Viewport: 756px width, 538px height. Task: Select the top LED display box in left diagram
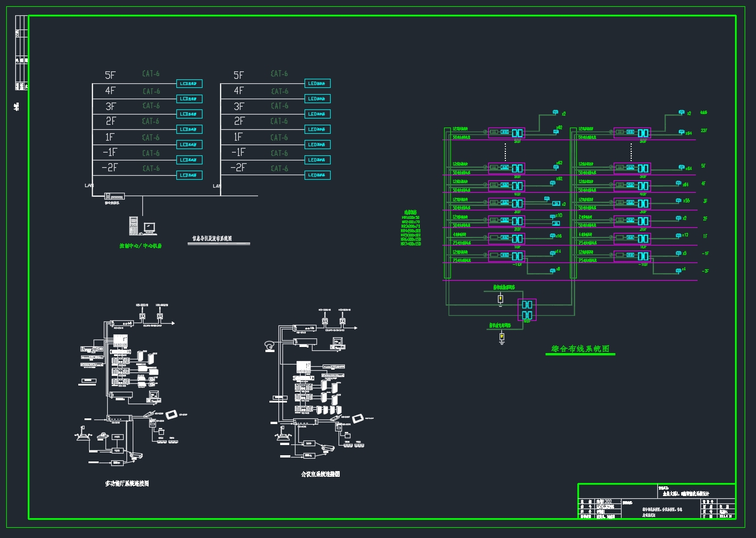pyautogui.click(x=189, y=84)
